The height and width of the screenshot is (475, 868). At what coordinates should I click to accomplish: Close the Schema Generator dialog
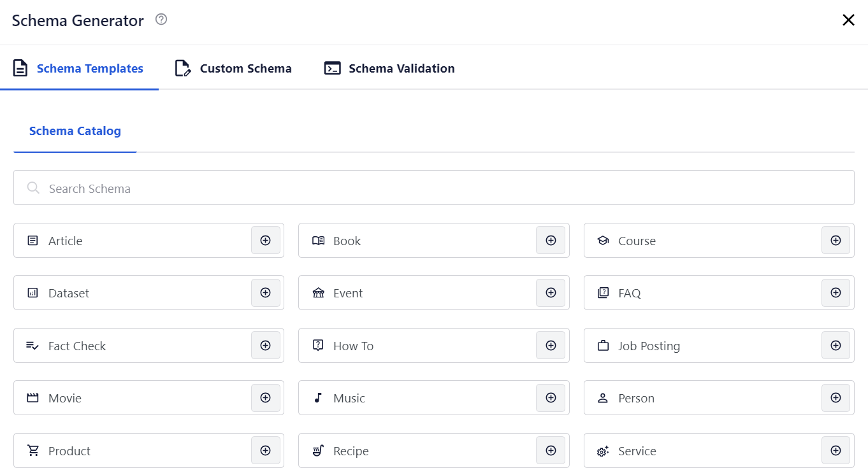pos(848,20)
